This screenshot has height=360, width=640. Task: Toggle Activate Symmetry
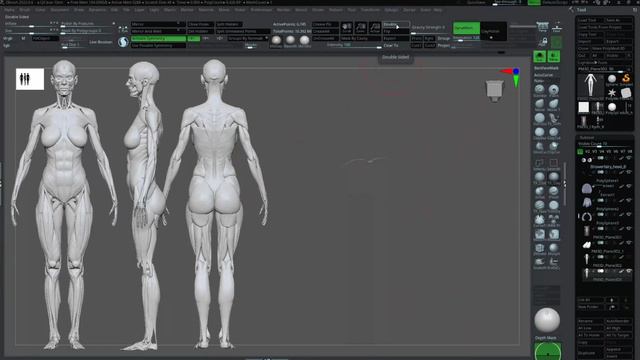158,38
